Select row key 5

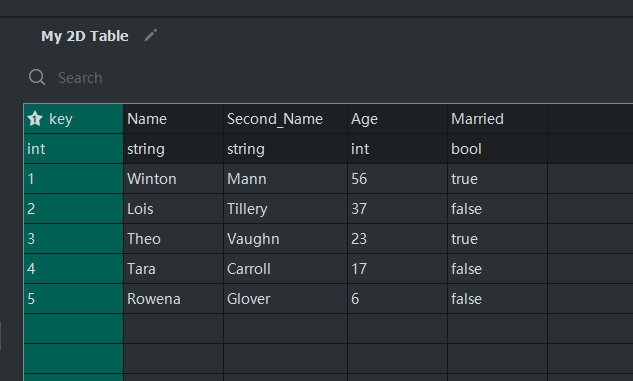point(73,299)
